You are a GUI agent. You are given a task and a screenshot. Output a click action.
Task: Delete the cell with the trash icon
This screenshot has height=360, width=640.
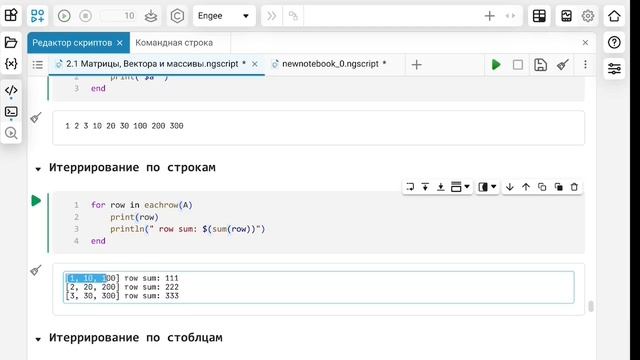pyautogui.click(x=574, y=187)
